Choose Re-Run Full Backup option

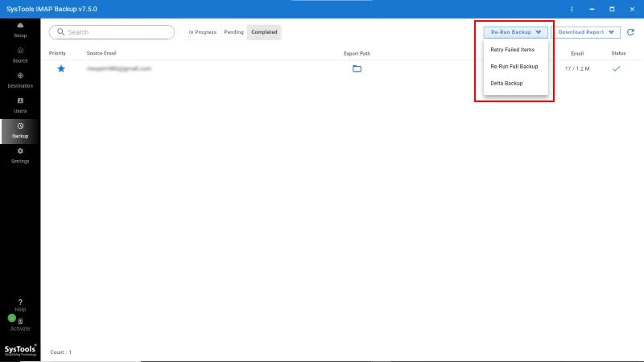click(514, 67)
